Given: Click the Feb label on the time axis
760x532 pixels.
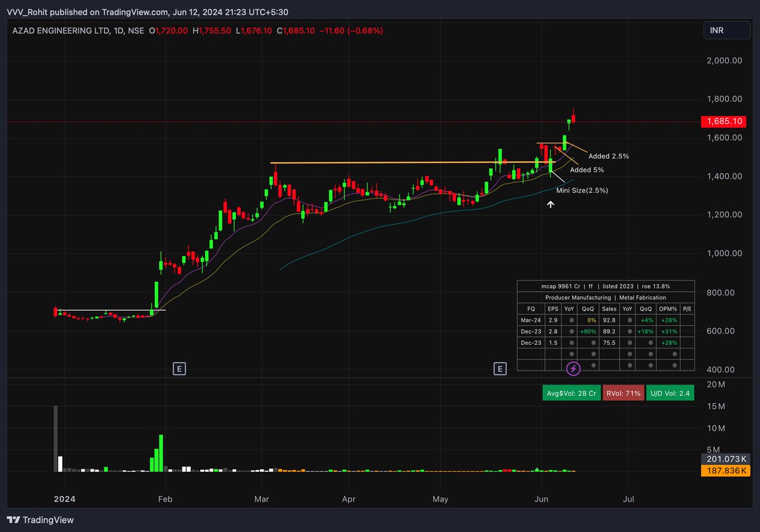Looking at the screenshot, I should click(165, 499).
